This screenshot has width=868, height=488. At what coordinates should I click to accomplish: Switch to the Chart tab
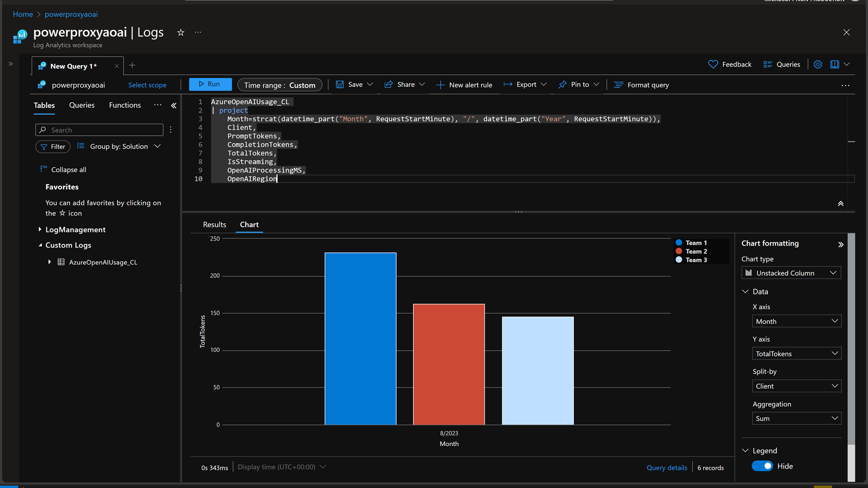[249, 224]
